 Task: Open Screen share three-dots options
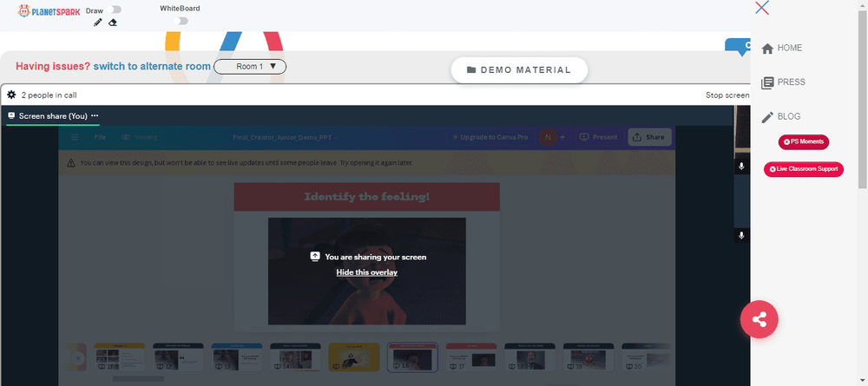[95, 116]
